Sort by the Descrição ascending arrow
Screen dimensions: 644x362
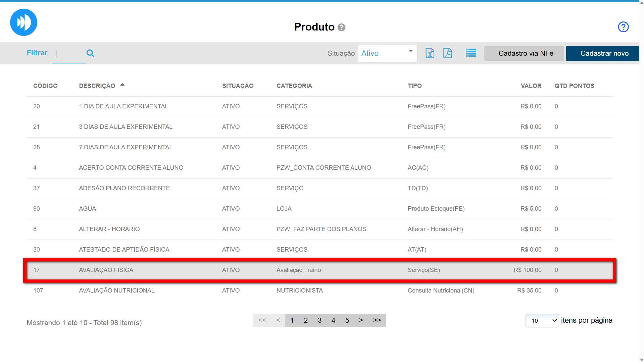pyautogui.click(x=122, y=85)
